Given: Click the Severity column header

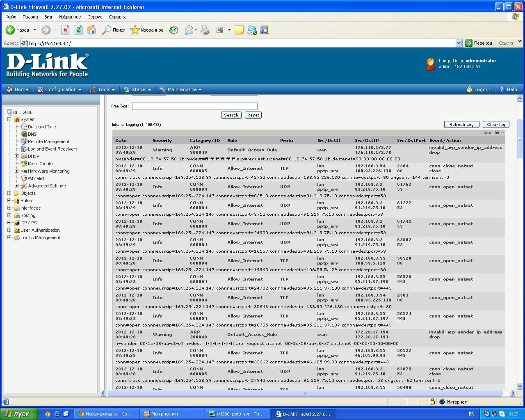Looking at the screenshot, I should 162,140.
